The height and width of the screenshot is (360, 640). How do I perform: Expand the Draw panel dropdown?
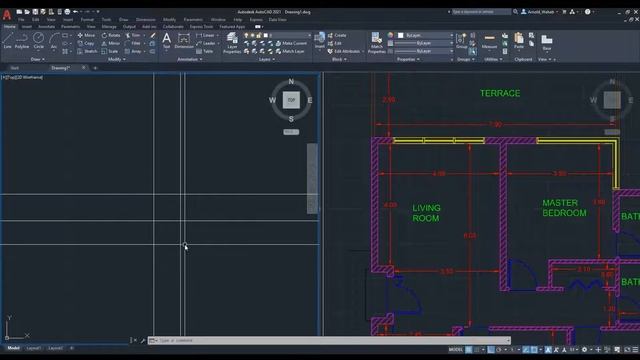point(38,60)
